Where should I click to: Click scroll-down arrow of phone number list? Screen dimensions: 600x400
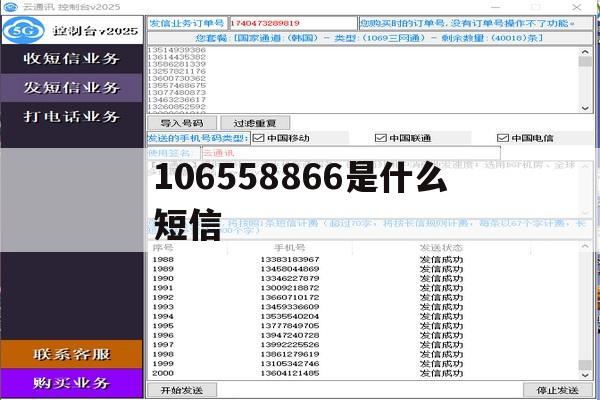pos(585,108)
